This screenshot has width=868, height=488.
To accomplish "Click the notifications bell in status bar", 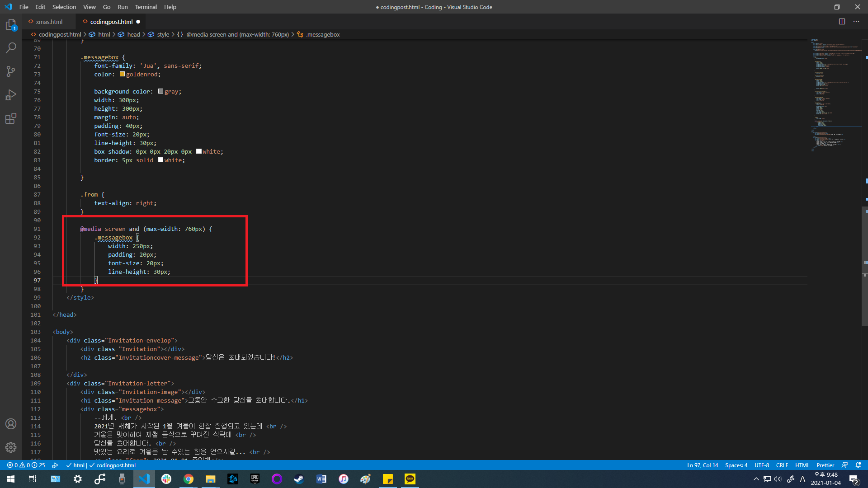I will tap(858, 465).
